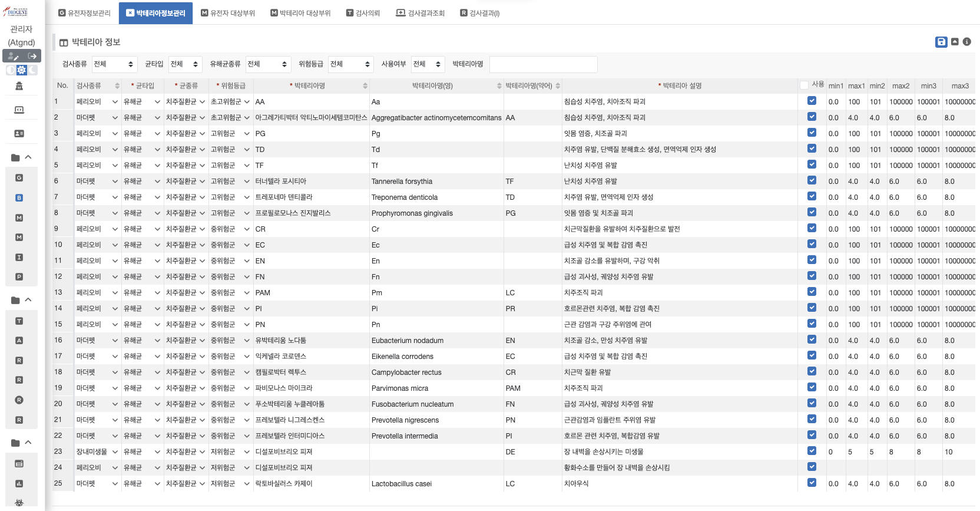Sort by 박테리아명 column header
980x511 pixels.
310,86
